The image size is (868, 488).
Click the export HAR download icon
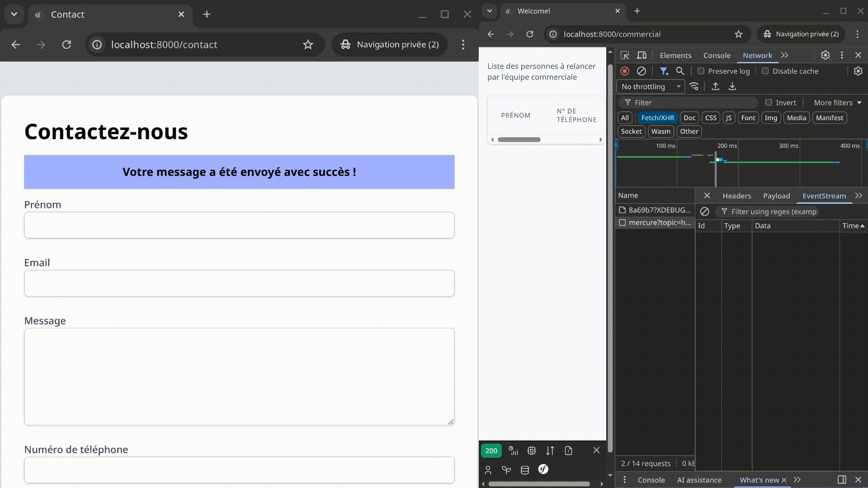pos(732,86)
